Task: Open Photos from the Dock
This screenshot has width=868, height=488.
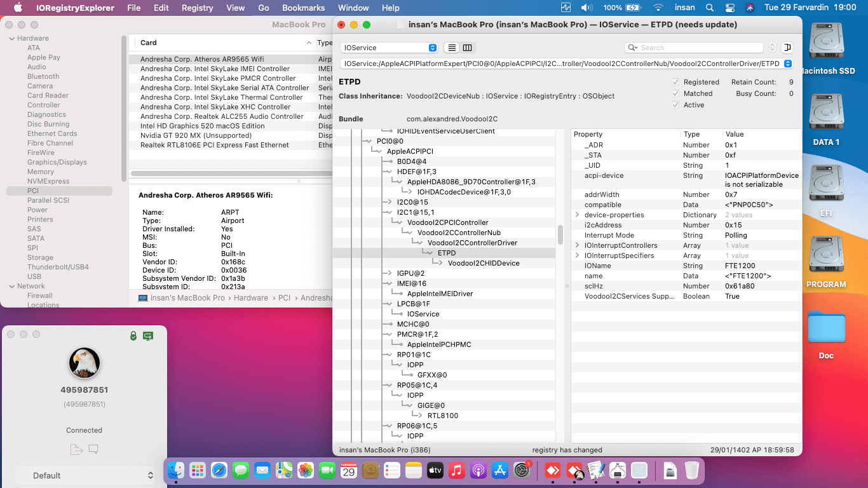Action: [306, 470]
